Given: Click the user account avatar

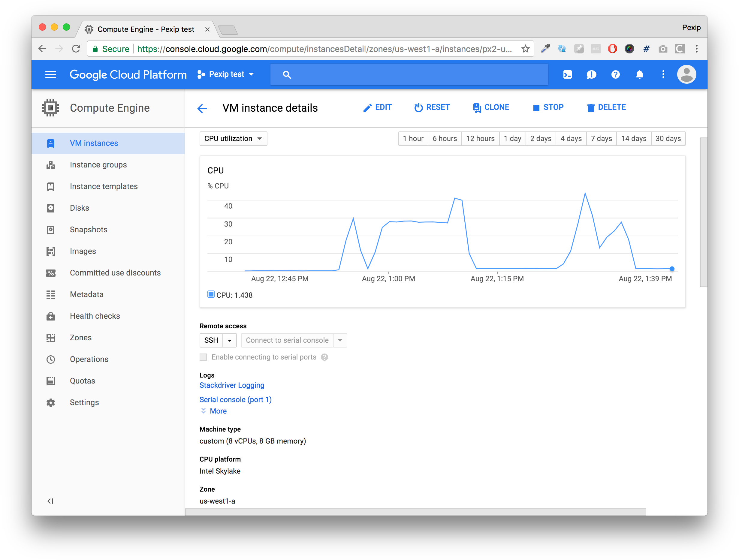Looking at the screenshot, I should pos(686,74).
